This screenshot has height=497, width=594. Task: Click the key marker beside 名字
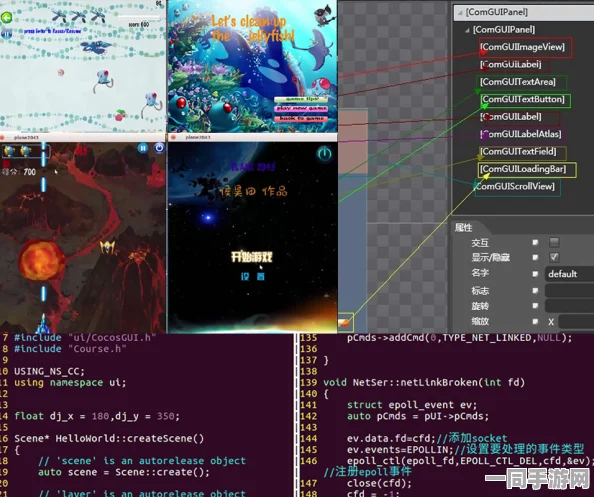535,274
